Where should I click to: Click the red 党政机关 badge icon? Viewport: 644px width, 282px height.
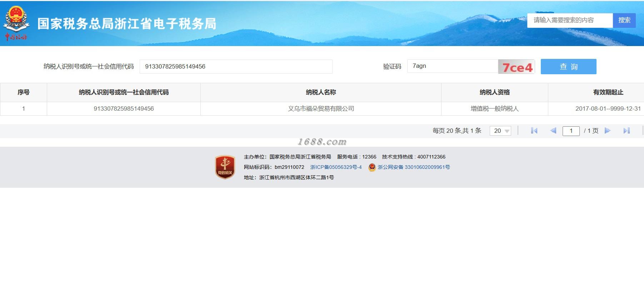pyautogui.click(x=225, y=167)
